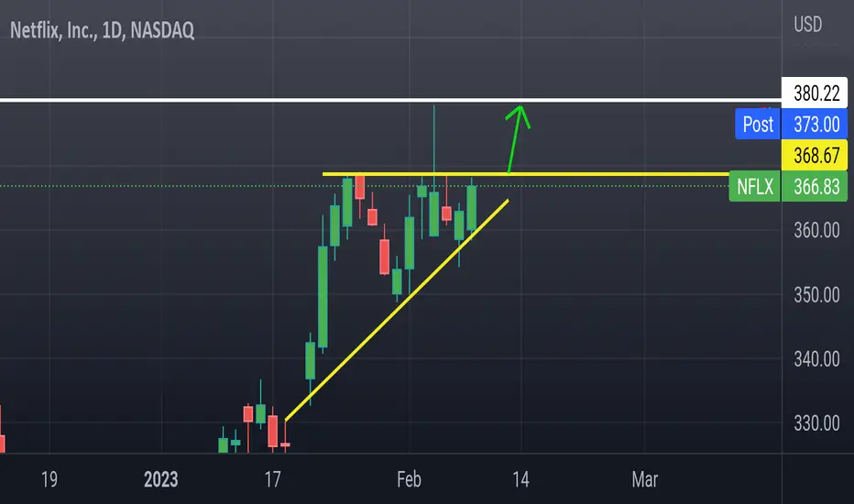Viewport: 854px width, 504px height.
Task: Click the 360.00 price axis value
Action: (x=816, y=231)
